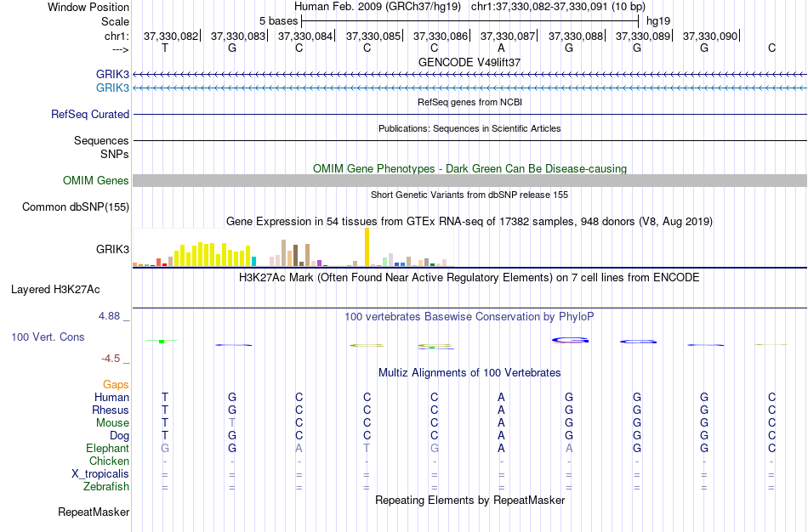Viewport: 808px width, 532px height.
Task: Select the RepeatMasker track label
Action: coord(94,512)
